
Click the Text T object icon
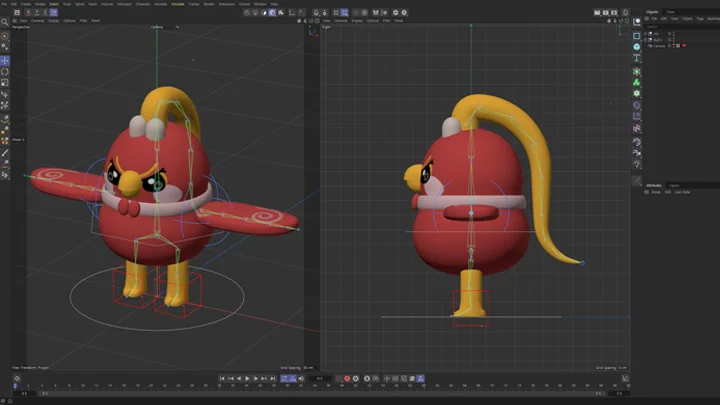click(x=636, y=58)
